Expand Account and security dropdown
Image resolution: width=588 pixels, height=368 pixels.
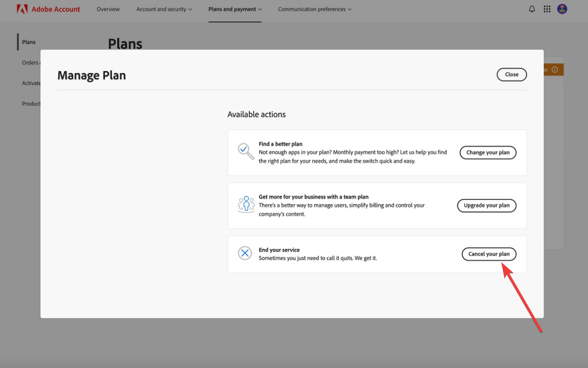[x=164, y=10]
